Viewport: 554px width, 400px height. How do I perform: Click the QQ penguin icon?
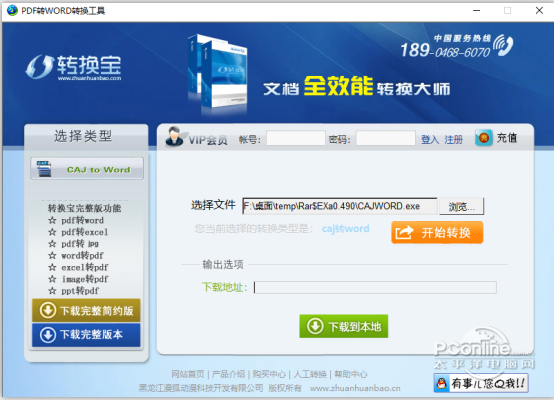pyautogui.click(x=442, y=383)
